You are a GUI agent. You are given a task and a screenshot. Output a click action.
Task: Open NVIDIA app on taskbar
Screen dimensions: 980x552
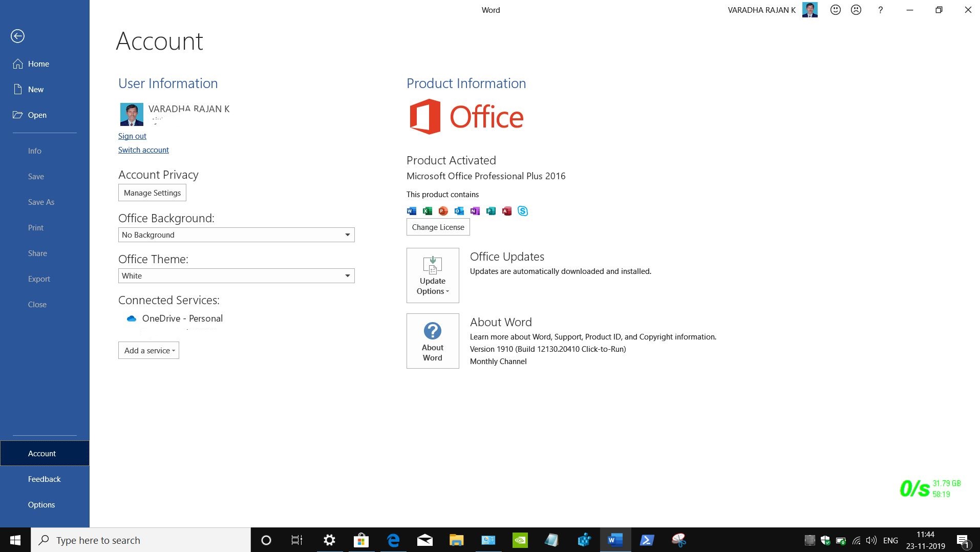tap(520, 540)
